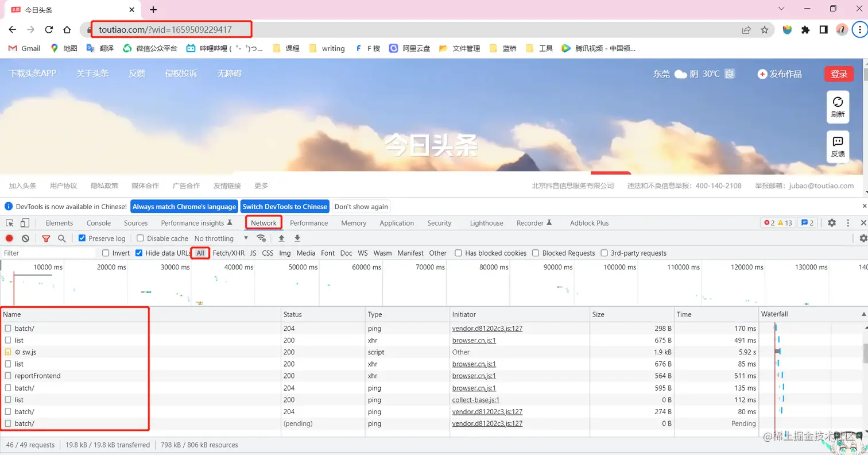The width and height of the screenshot is (868, 455).
Task: Expand 更多 in the page footer
Action: [x=261, y=186]
